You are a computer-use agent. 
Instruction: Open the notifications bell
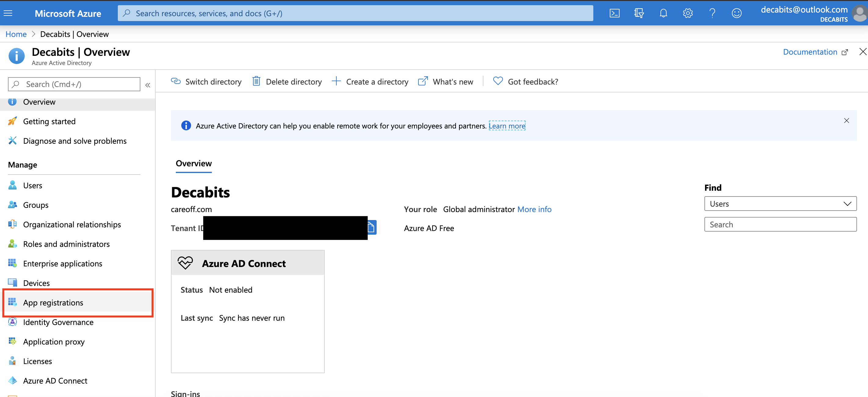click(663, 13)
